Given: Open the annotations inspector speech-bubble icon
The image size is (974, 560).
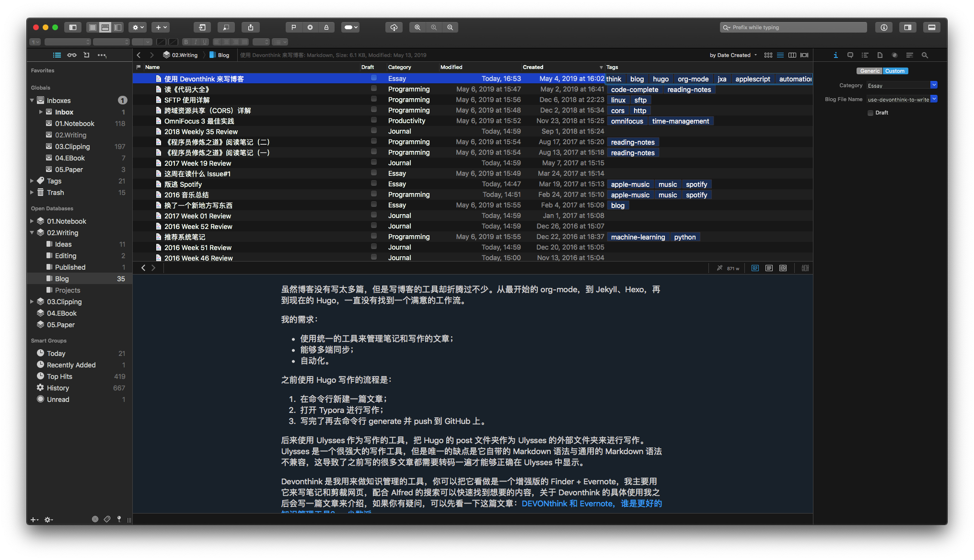Looking at the screenshot, I should pos(850,55).
